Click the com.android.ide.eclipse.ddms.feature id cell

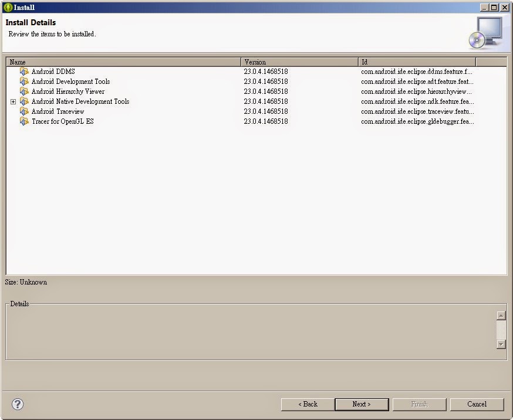(417, 71)
